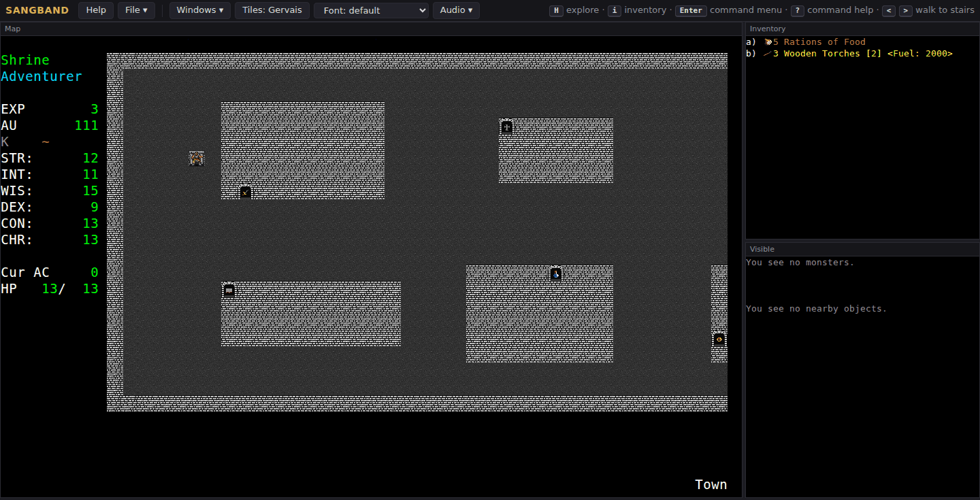Open the Windows dropdown menu
The image size is (980, 500).
pos(200,10)
